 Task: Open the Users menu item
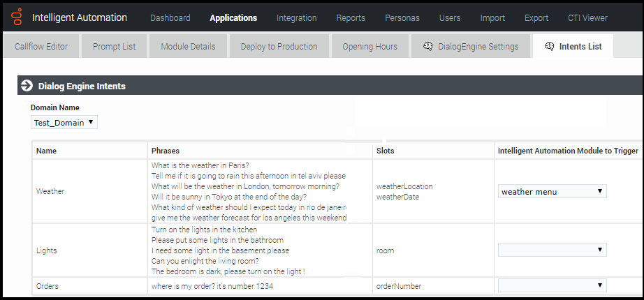click(450, 18)
